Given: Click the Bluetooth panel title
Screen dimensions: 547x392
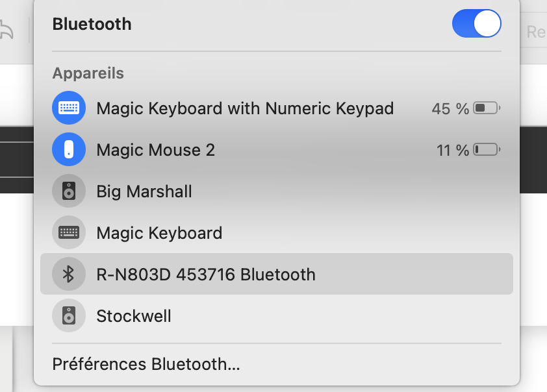Looking at the screenshot, I should (x=92, y=24).
